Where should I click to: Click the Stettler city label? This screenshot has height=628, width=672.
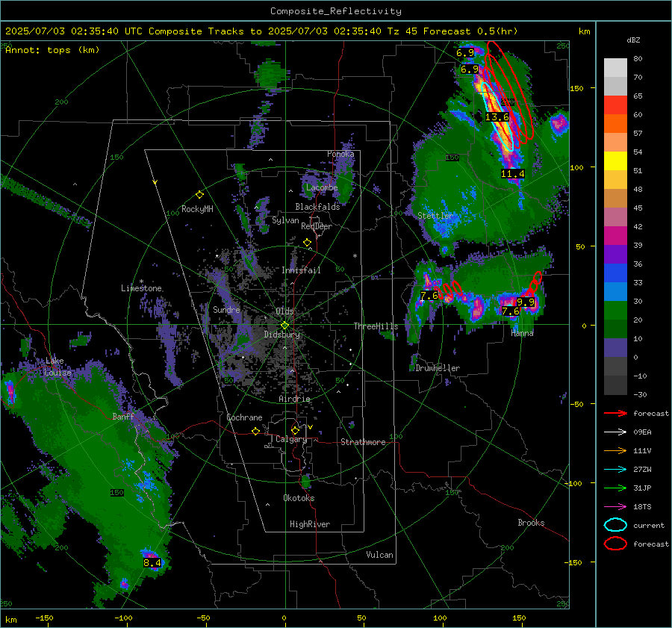pos(435,216)
